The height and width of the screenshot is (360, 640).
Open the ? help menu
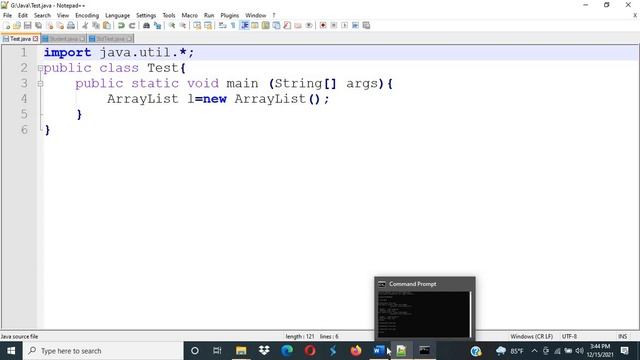(274, 15)
